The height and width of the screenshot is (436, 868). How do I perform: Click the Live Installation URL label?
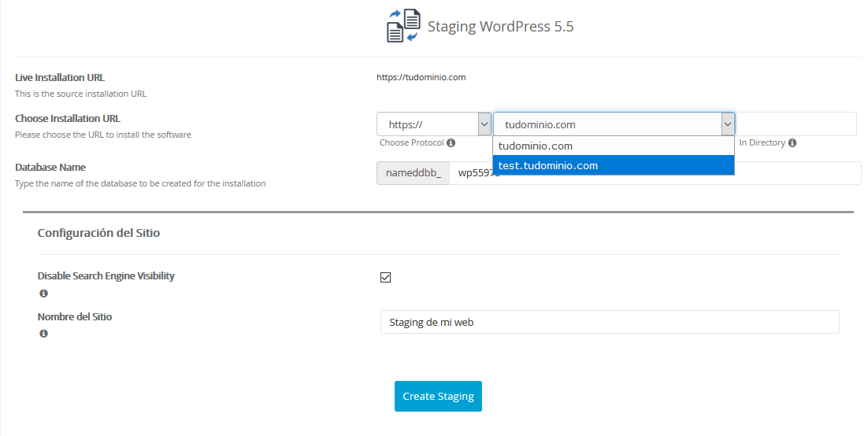60,77
